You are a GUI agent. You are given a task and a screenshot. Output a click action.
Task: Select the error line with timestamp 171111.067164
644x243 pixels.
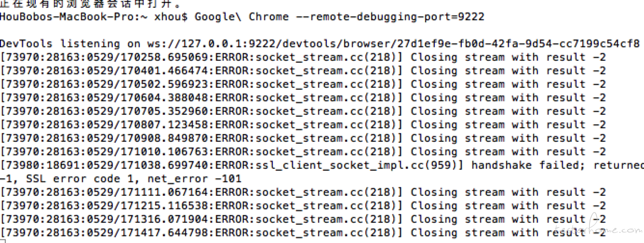click(x=303, y=192)
